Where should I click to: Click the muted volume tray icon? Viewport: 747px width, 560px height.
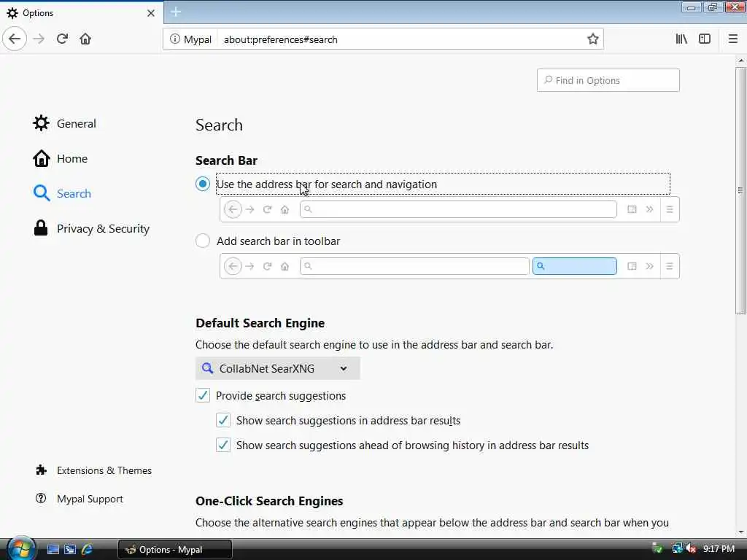[692, 549]
